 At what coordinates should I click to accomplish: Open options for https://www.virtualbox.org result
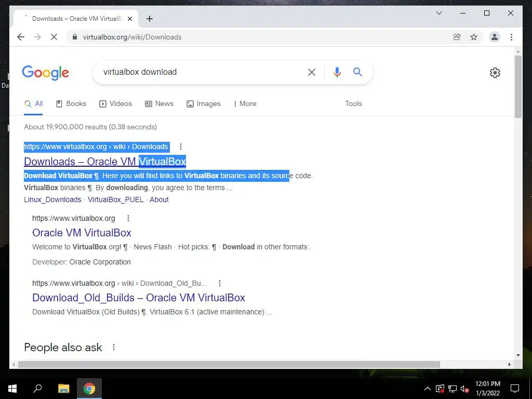pyautogui.click(x=128, y=218)
